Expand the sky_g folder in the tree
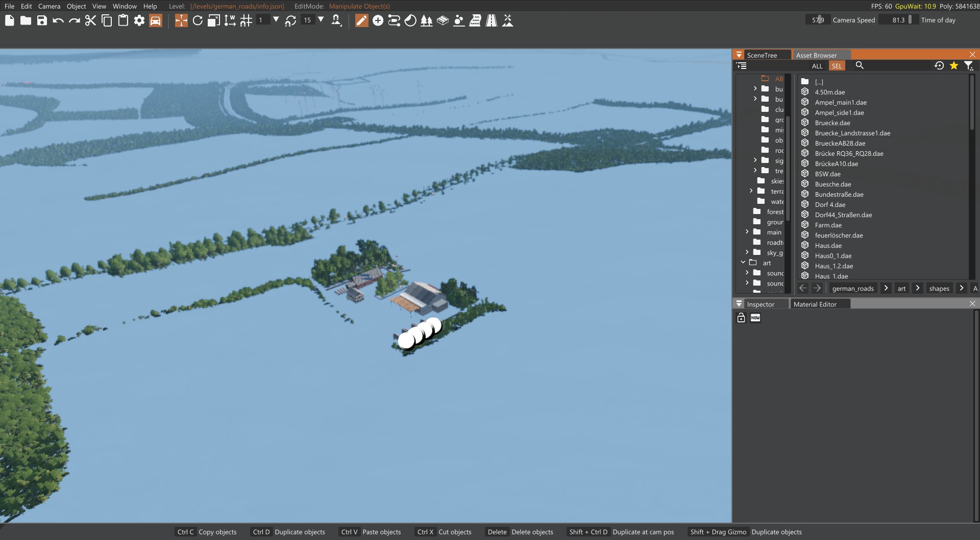 (747, 252)
